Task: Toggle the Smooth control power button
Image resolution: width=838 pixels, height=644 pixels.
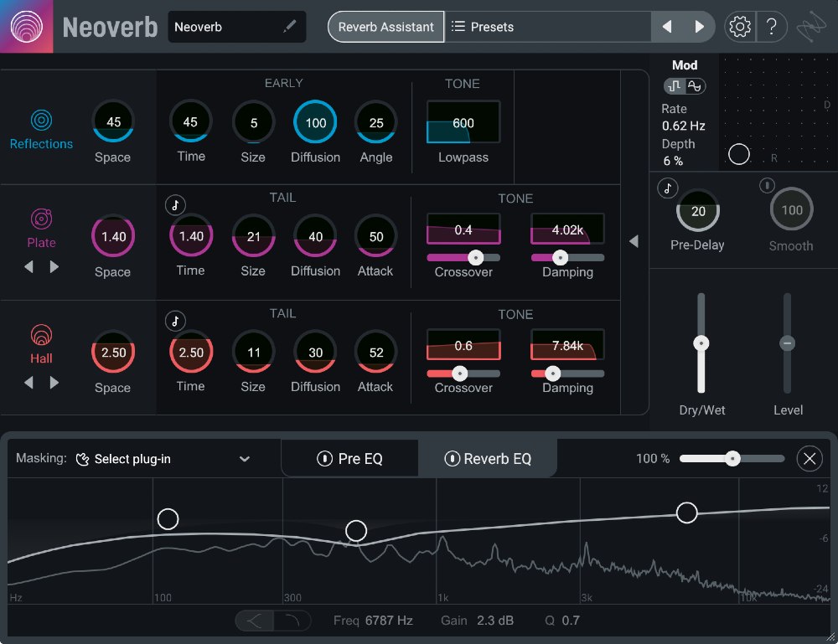Action: pos(767,185)
